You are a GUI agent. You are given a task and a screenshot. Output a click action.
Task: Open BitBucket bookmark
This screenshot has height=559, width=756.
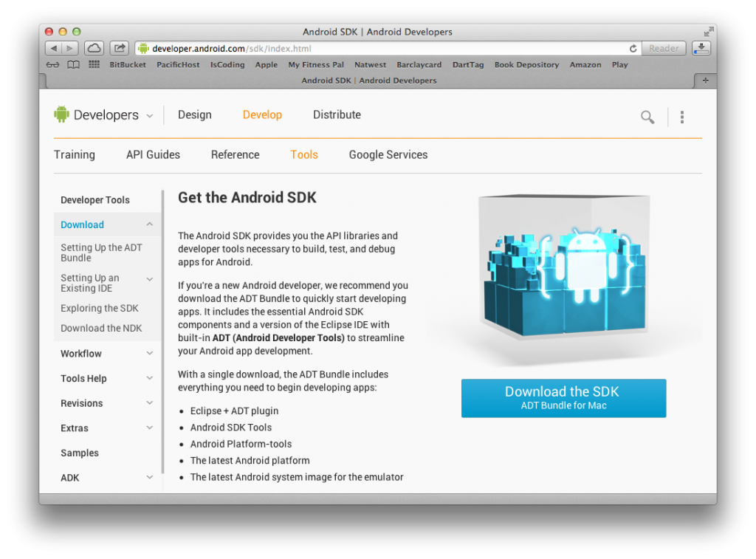(128, 65)
